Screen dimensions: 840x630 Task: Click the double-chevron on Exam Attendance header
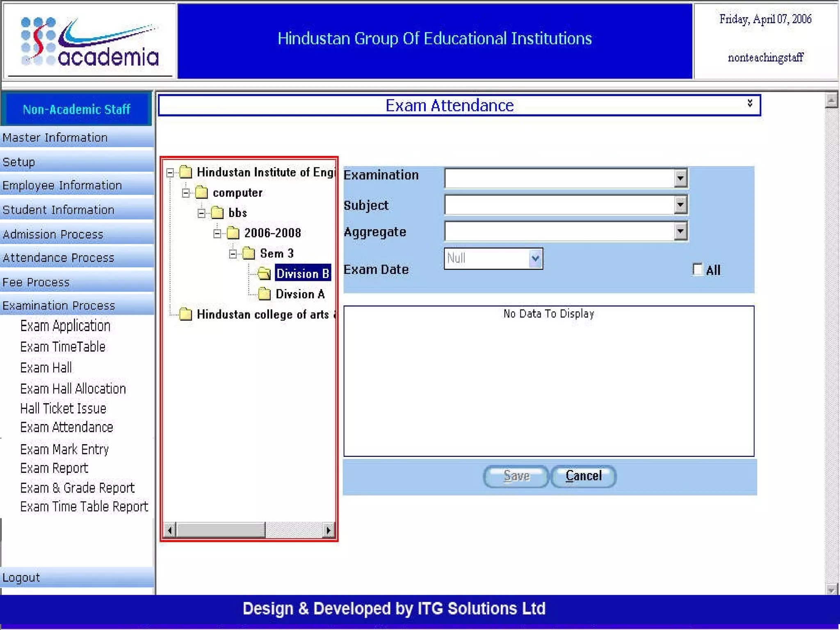750,103
